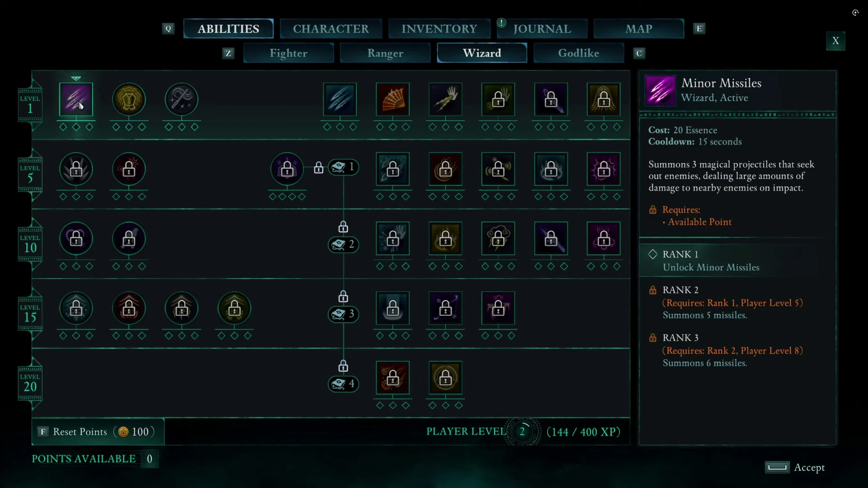Select the crossed wands ability in Level 1
The width and height of the screenshot is (868, 488).
pos(182,99)
